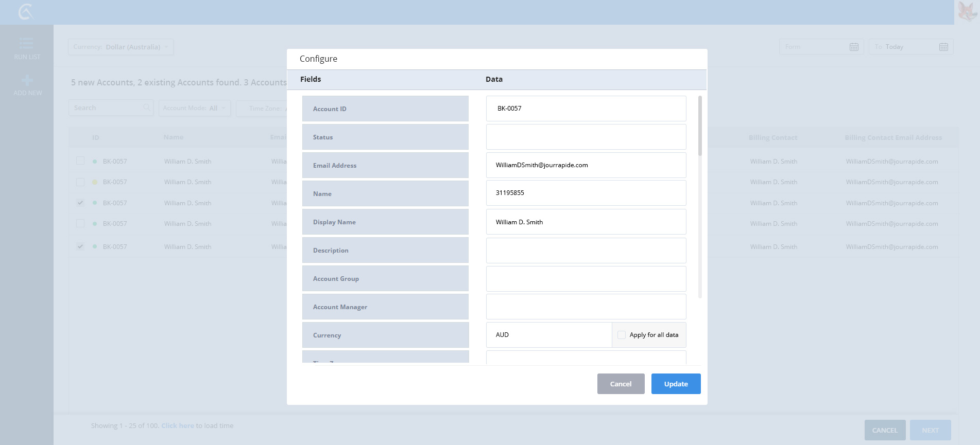Image resolution: width=980 pixels, height=445 pixels.
Task: Check the Apply for all data checkbox
Action: 622,335
